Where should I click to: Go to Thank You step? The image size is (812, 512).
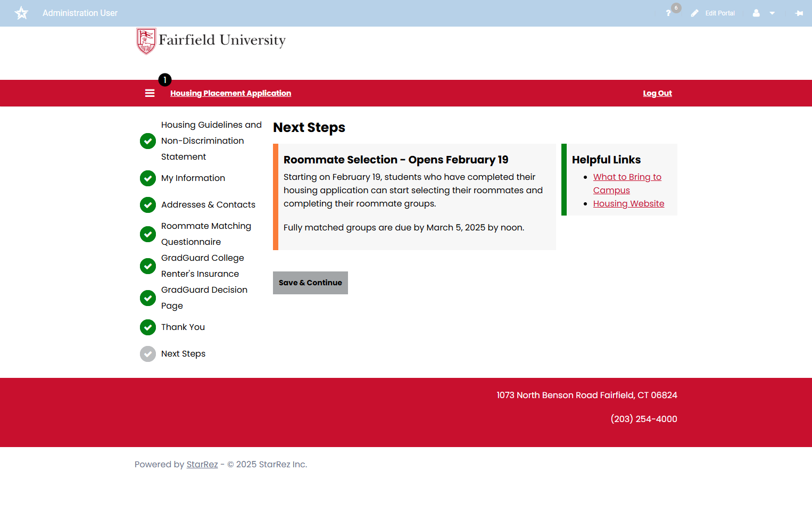tap(183, 327)
